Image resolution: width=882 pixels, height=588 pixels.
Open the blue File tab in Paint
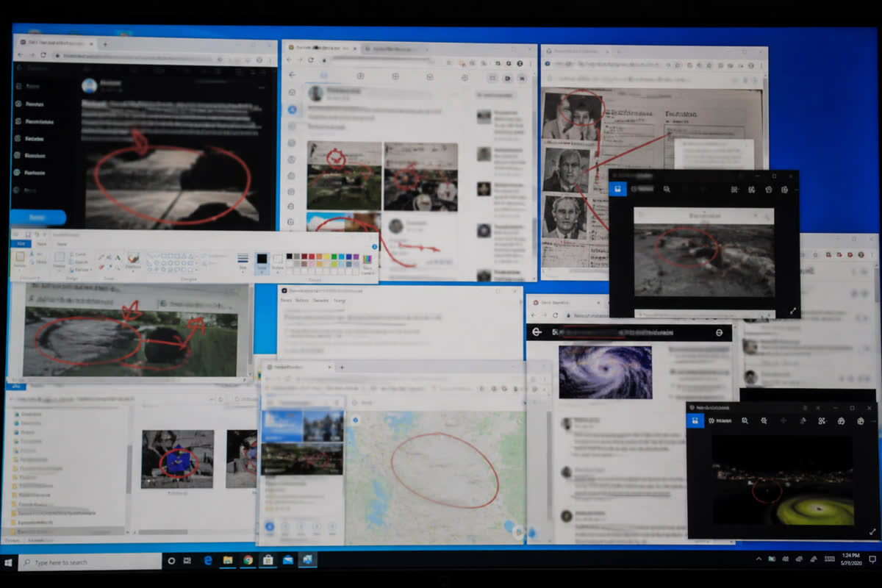(21, 244)
